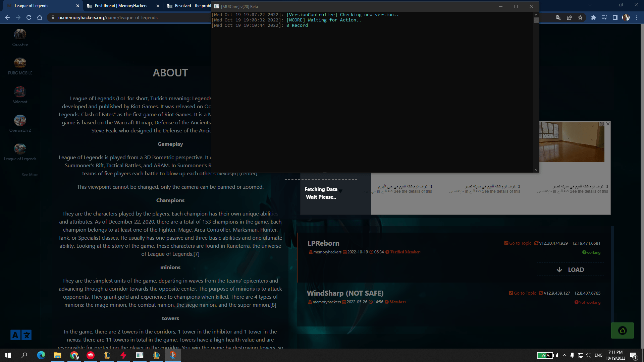
Task: Reload the MemoryHackers page
Action: point(29,17)
